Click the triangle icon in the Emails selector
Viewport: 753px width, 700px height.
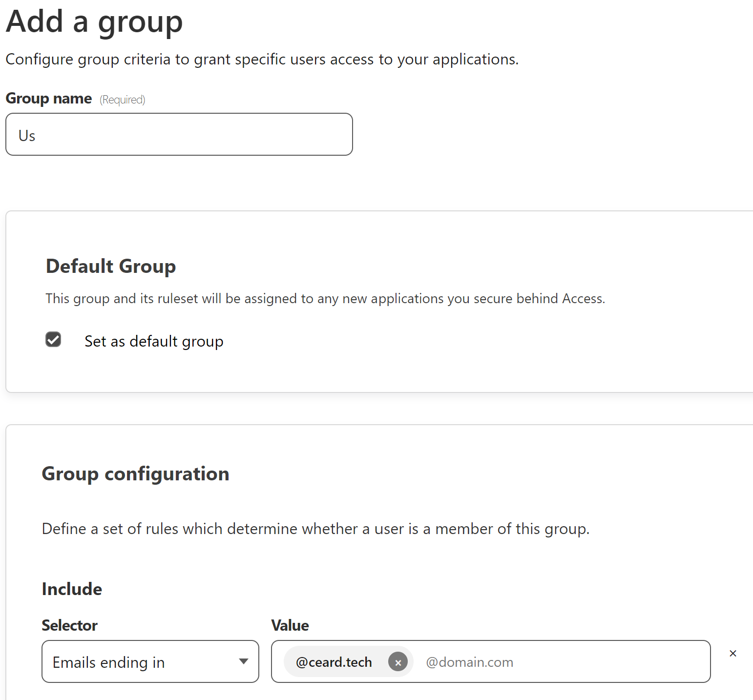pyautogui.click(x=244, y=661)
